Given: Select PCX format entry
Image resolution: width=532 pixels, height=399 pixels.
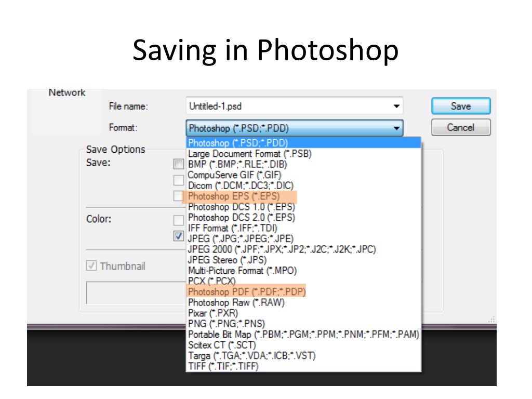Looking at the screenshot, I should click(303, 281).
